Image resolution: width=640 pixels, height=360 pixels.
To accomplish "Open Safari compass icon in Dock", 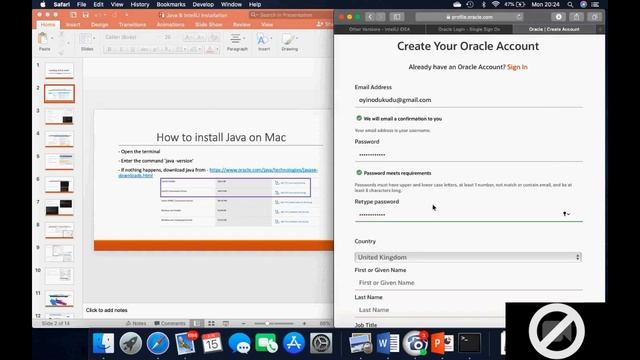I will coord(158,343).
